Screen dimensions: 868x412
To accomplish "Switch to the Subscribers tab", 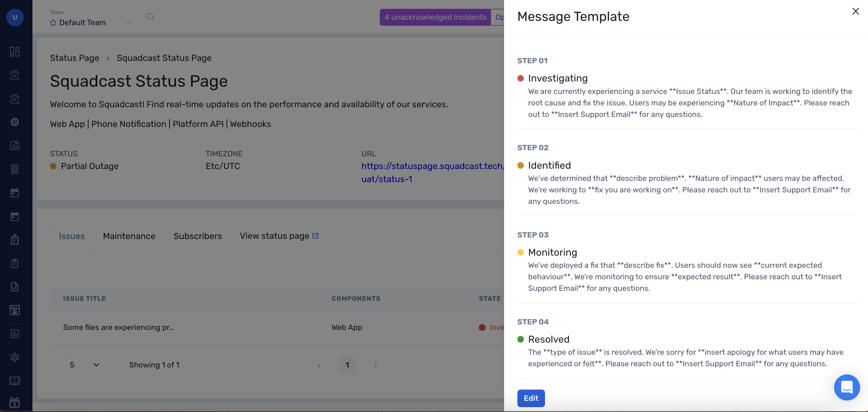I will [x=197, y=236].
